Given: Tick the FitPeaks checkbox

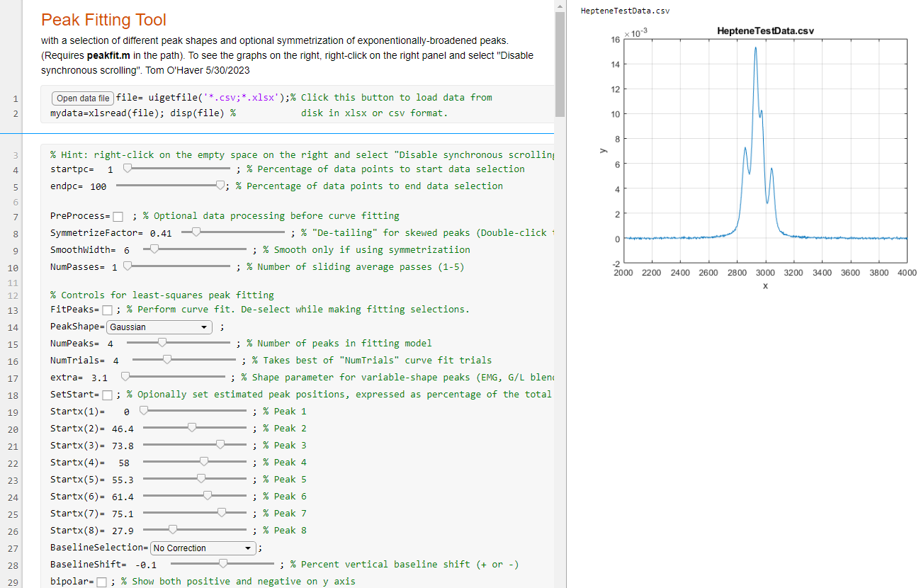Looking at the screenshot, I should tap(107, 310).
